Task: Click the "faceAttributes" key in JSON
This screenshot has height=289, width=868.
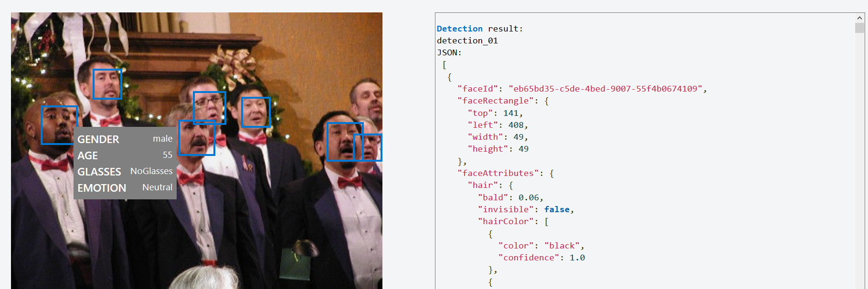Action: [x=498, y=173]
